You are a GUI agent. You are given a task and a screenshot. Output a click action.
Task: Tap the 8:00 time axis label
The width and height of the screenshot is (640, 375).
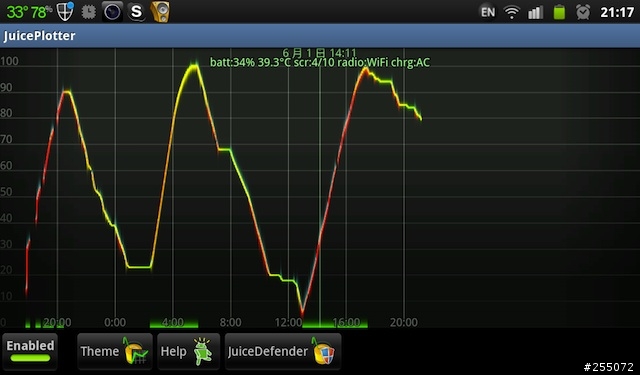(x=230, y=322)
